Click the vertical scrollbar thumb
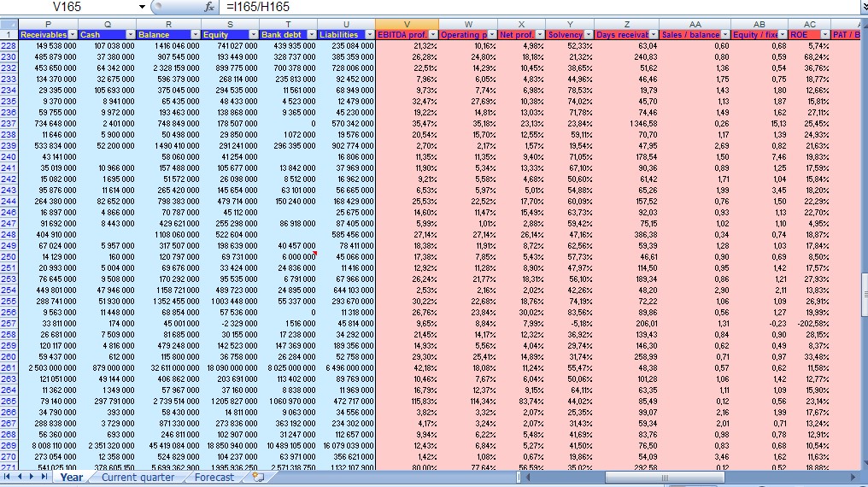868x487 pixels. coord(864,295)
